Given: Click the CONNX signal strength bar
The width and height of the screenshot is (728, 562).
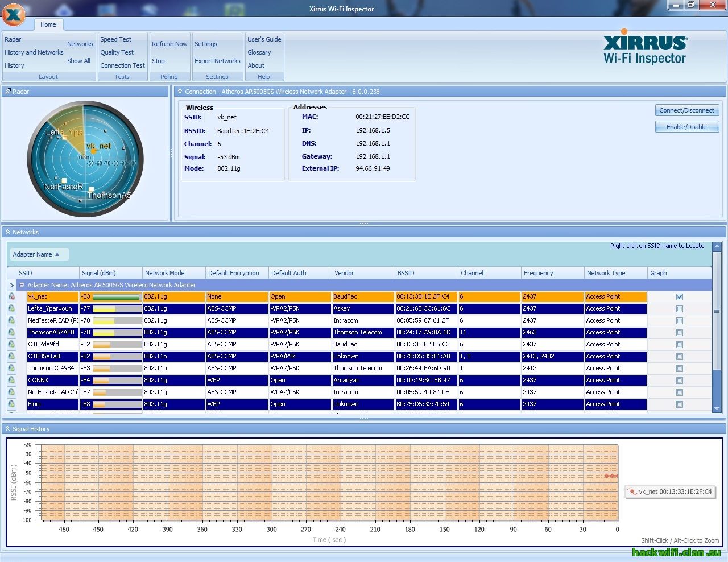Looking at the screenshot, I should pos(117,381).
